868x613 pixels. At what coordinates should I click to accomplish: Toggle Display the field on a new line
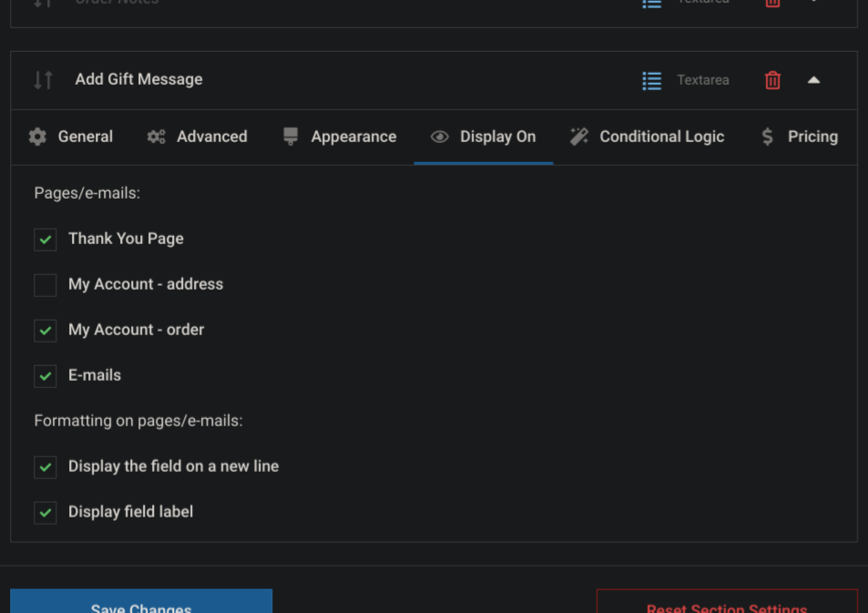point(45,466)
